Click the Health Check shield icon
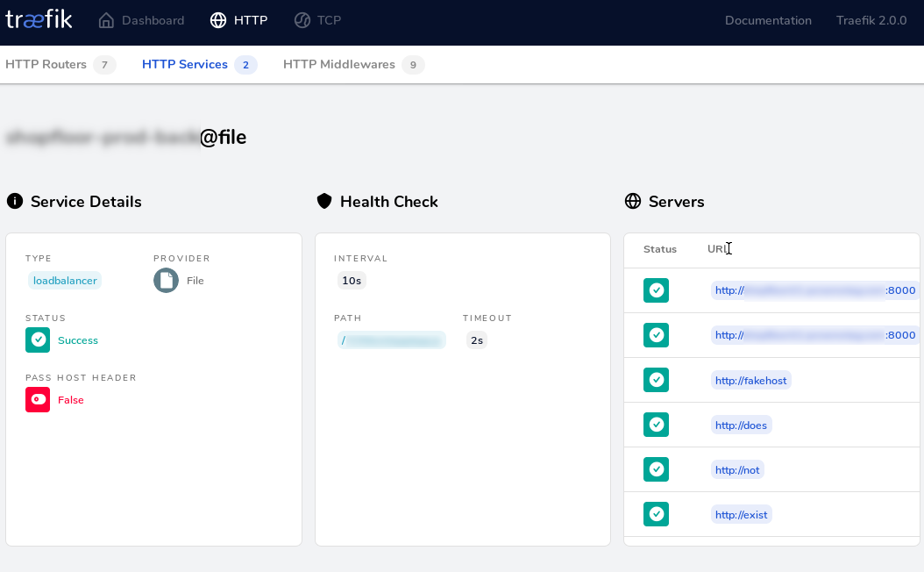The image size is (924, 572). coord(324,201)
